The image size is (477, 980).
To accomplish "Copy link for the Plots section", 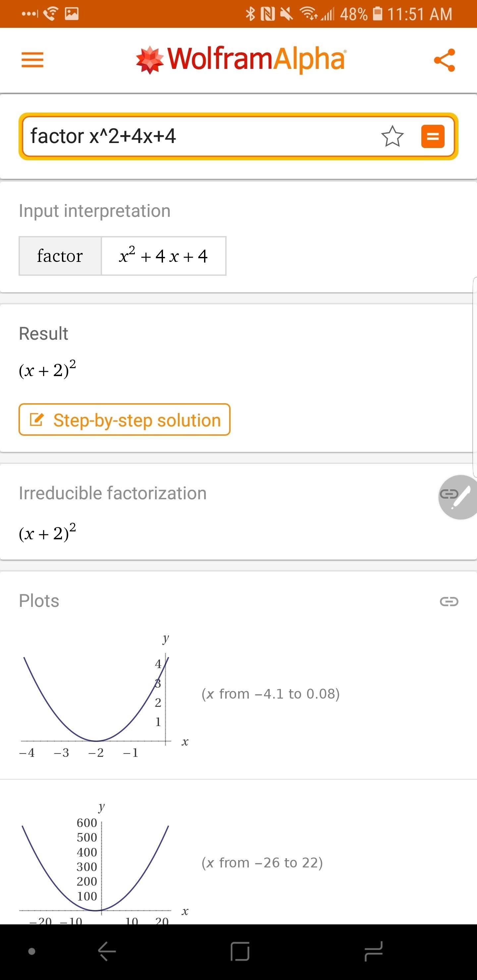I will point(449,602).
